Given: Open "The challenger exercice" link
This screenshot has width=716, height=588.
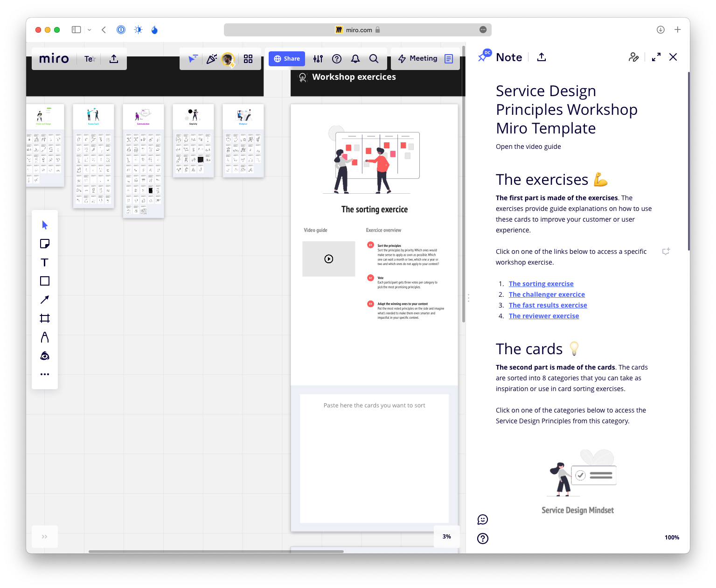Looking at the screenshot, I should tap(547, 294).
